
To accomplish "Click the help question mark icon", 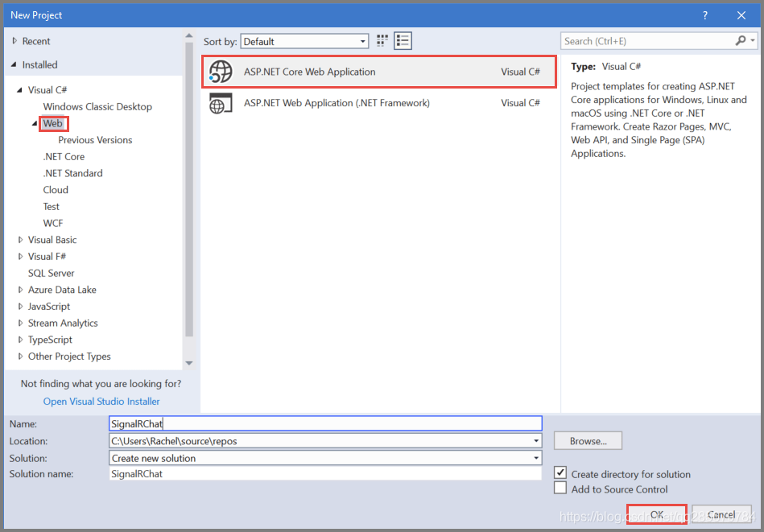I will 704,14.
